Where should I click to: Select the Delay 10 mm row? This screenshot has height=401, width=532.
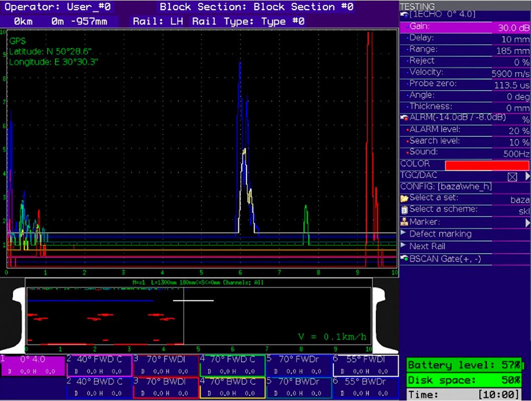pyautogui.click(x=465, y=39)
